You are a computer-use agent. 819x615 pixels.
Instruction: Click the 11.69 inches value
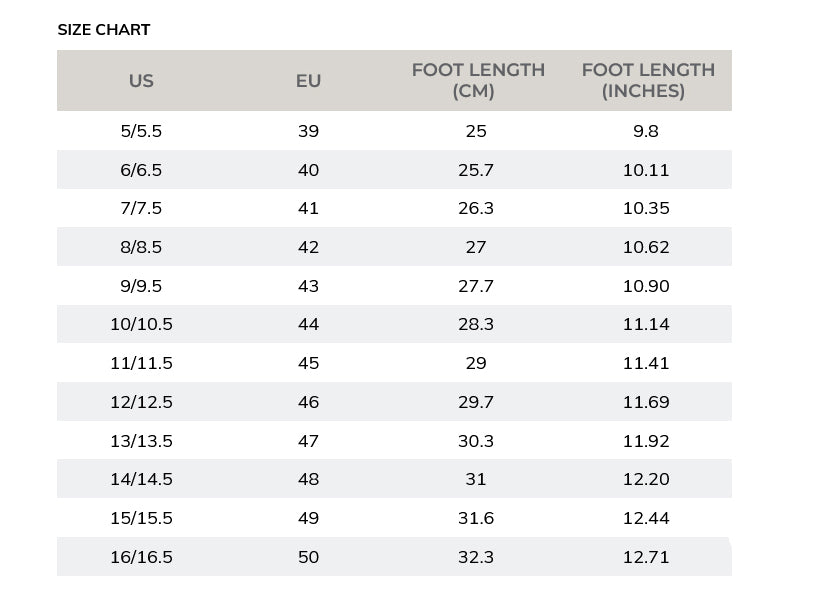pyautogui.click(x=646, y=402)
